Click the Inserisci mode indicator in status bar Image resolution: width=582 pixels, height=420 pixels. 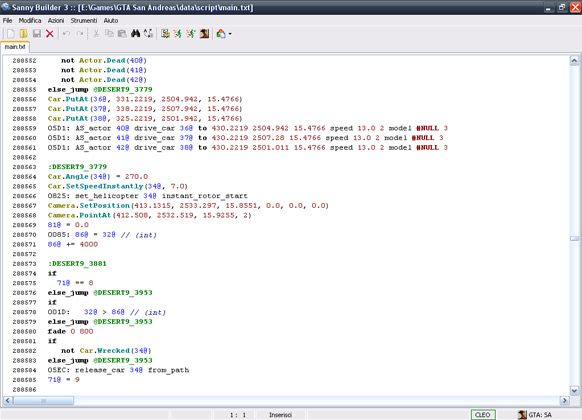click(x=280, y=415)
